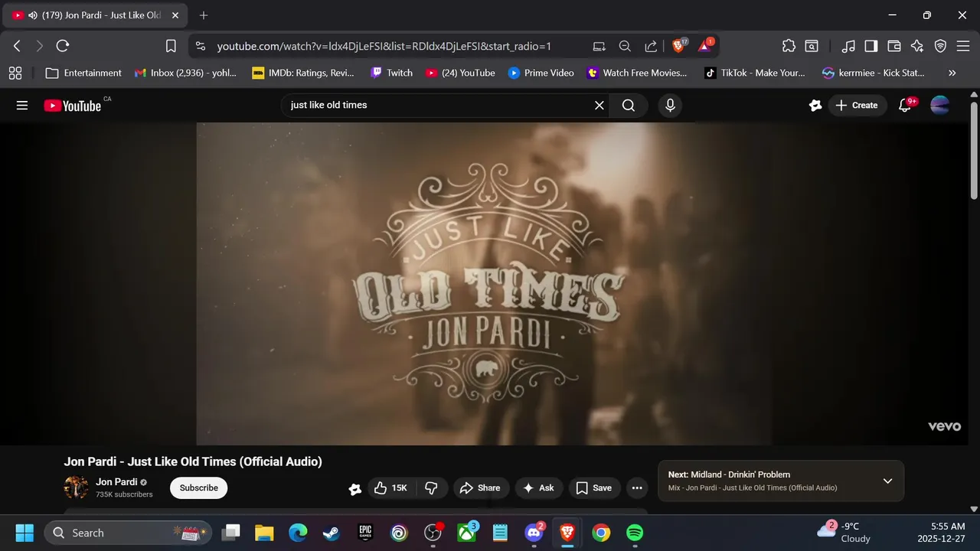
Task: Subscribe to Jon Pardi channel
Action: point(199,488)
